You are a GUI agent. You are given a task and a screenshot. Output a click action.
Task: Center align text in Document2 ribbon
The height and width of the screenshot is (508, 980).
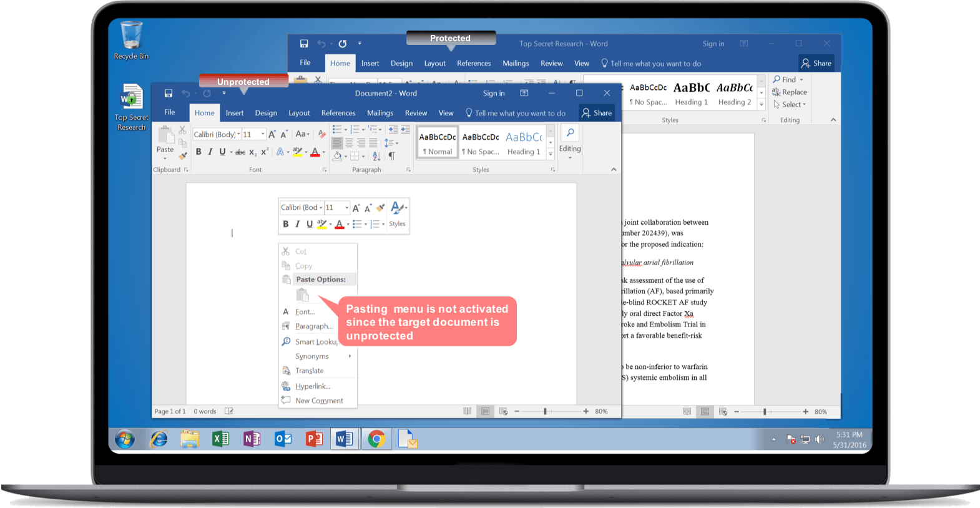[349, 143]
